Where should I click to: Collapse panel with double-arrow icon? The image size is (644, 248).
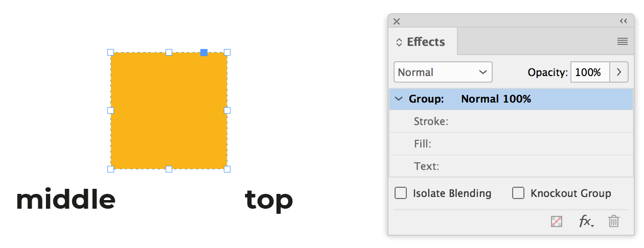point(623,21)
